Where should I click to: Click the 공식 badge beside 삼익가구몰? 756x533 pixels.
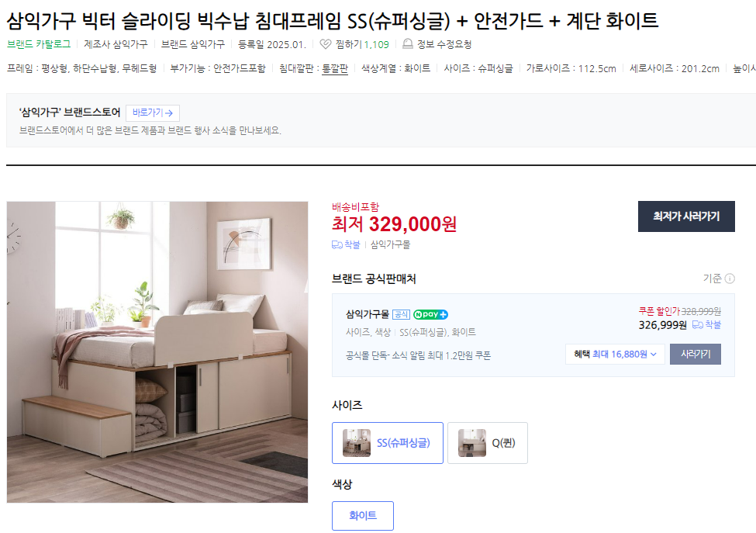[401, 314]
